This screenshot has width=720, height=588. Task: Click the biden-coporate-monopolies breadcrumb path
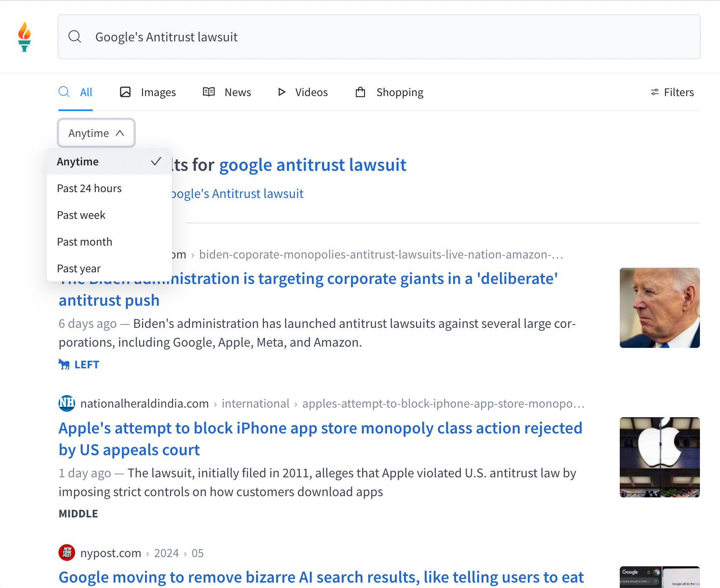pos(381,254)
